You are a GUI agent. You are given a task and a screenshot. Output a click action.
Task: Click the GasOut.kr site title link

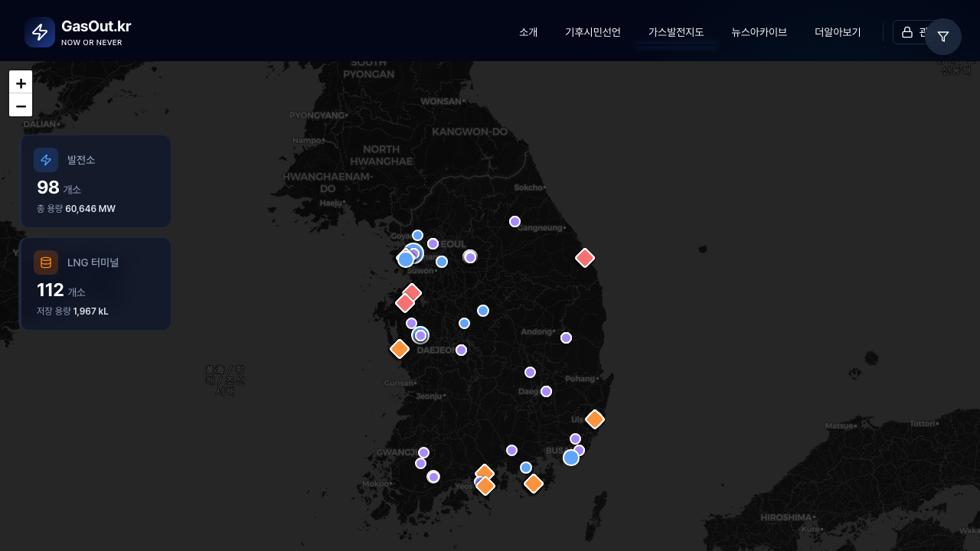pos(96,27)
